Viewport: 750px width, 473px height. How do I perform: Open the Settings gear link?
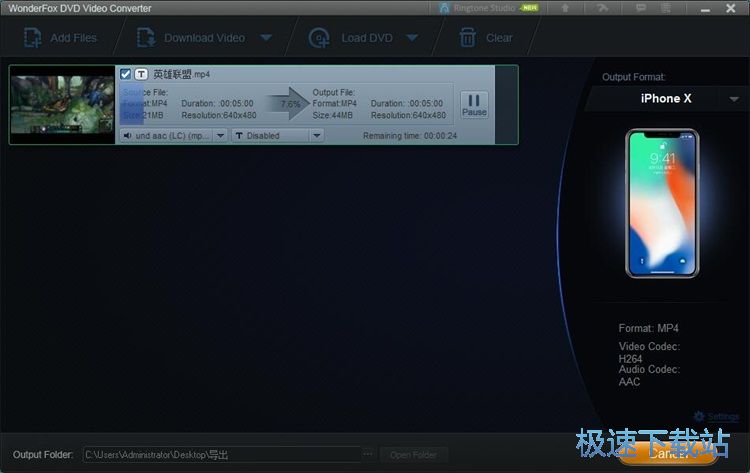(x=717, y=417)
